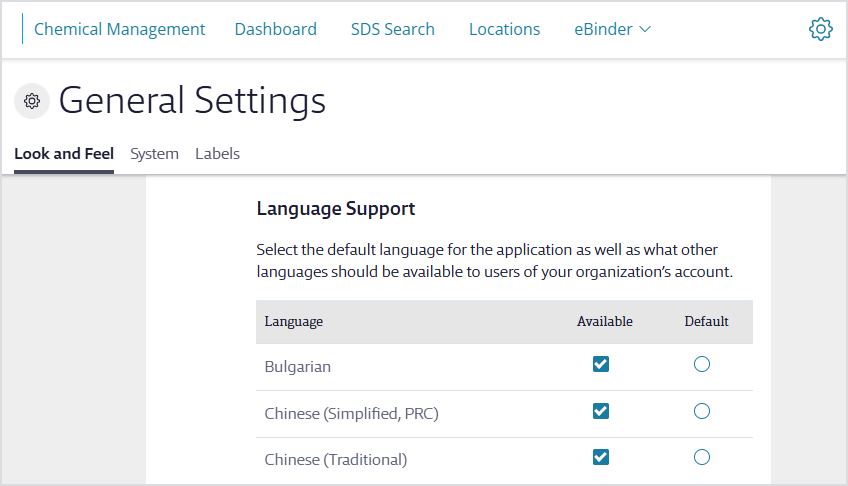Navigate to SDS Search

[393, 29]
